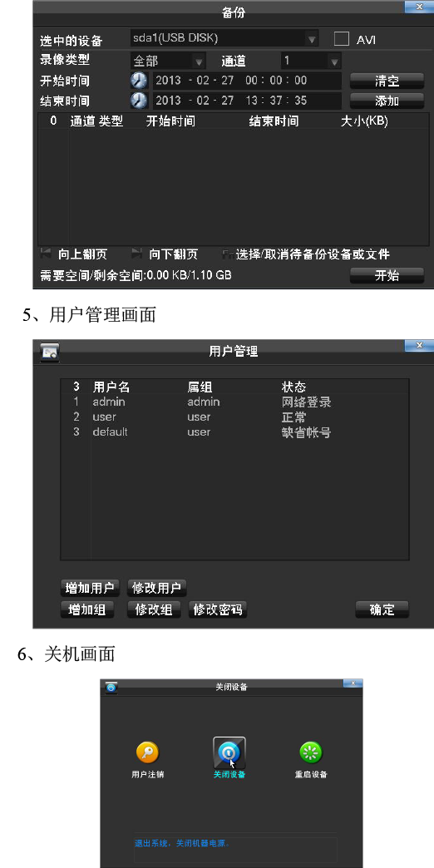Image resolution: width=434 pixels, height=868 pixels.
Task: Click the 清空 button
Action: click(387, 81)
